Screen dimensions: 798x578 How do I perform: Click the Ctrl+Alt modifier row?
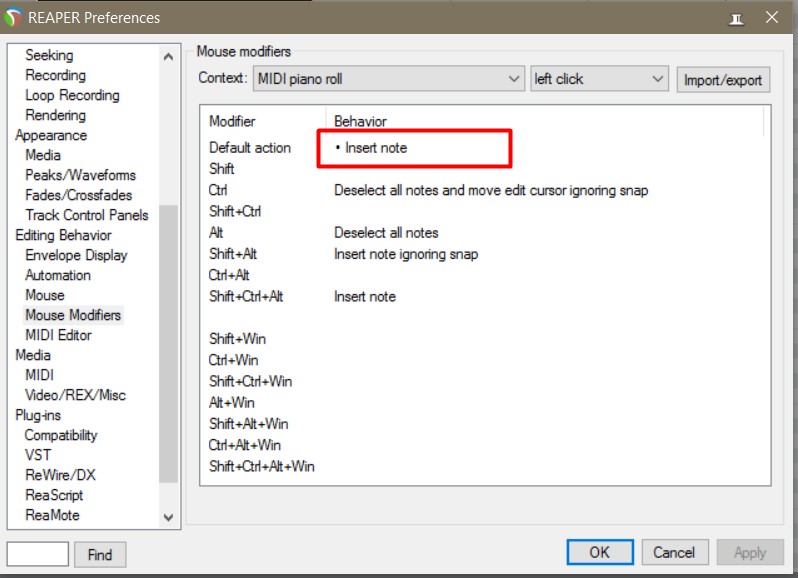point(229,275)
